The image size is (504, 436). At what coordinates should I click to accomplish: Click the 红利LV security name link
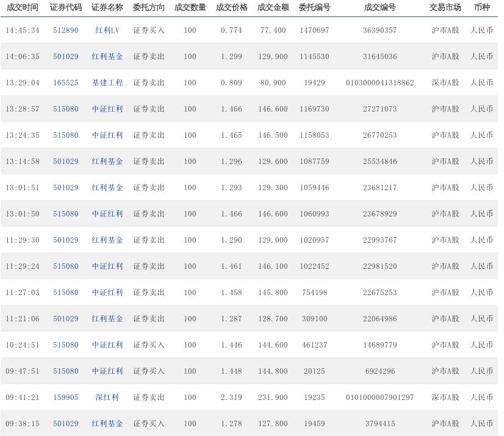point(107,30)
